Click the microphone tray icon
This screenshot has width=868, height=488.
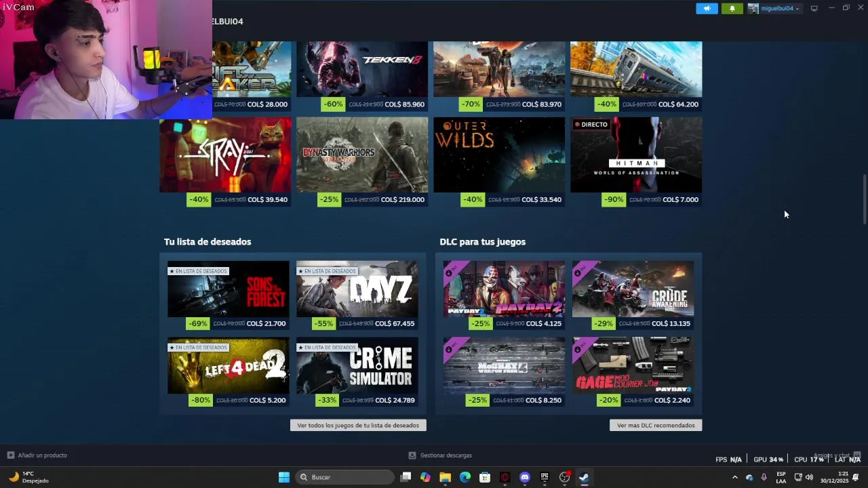point(764,477)
